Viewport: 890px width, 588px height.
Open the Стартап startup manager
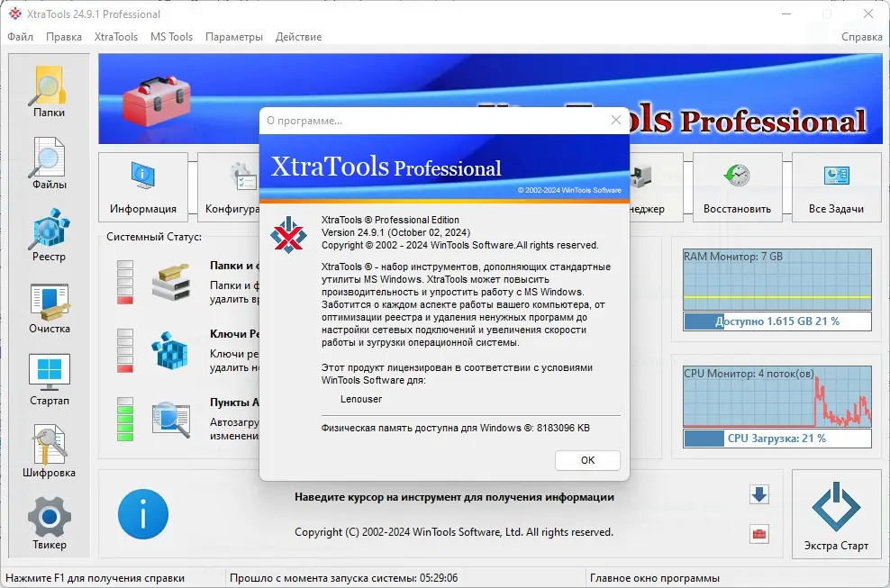coord(49,379)
